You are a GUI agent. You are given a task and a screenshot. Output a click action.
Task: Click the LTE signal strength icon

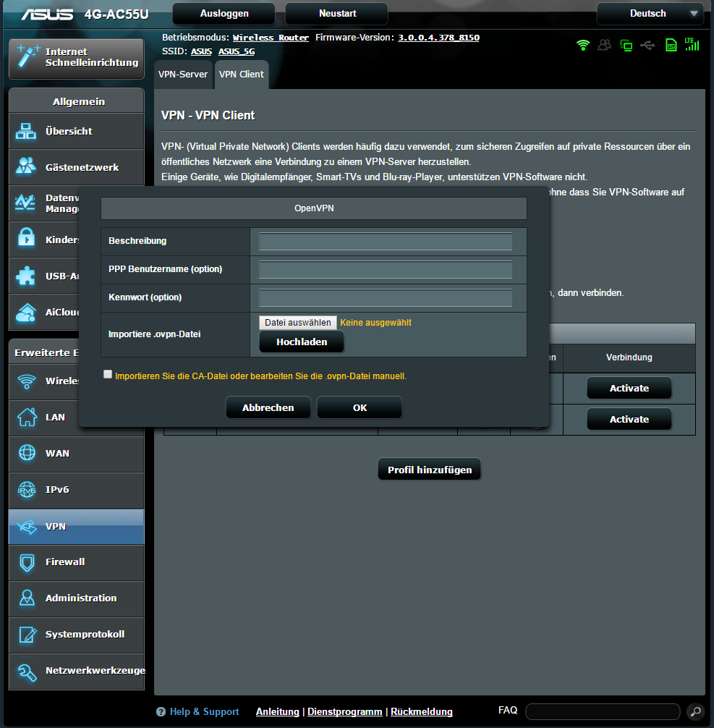pos(692,44)
